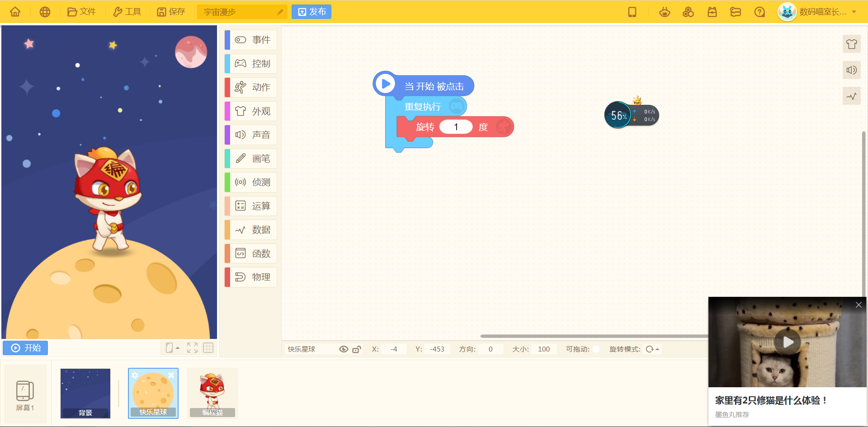Open the data variables panel icon
The image size is (868, 427).
pos(852,96)
